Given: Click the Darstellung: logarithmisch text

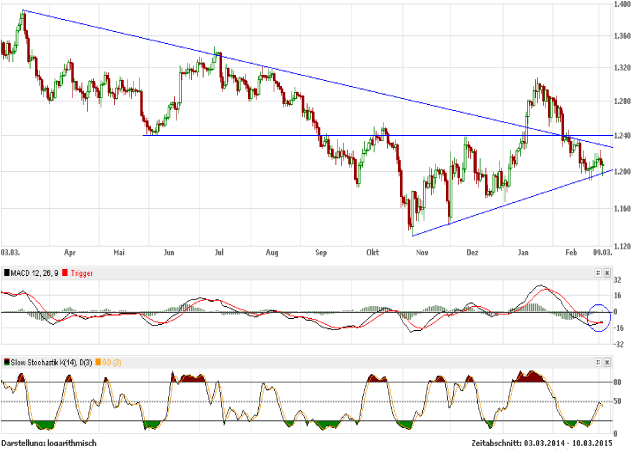Looking at the screenshot, I should point(48,441).
